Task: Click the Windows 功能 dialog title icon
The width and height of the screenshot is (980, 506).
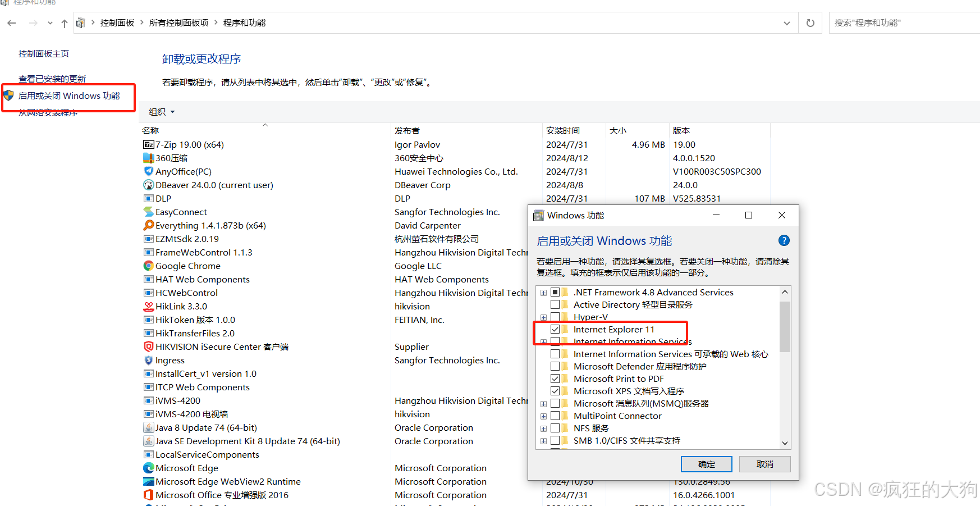Action: tap(538, 215)
